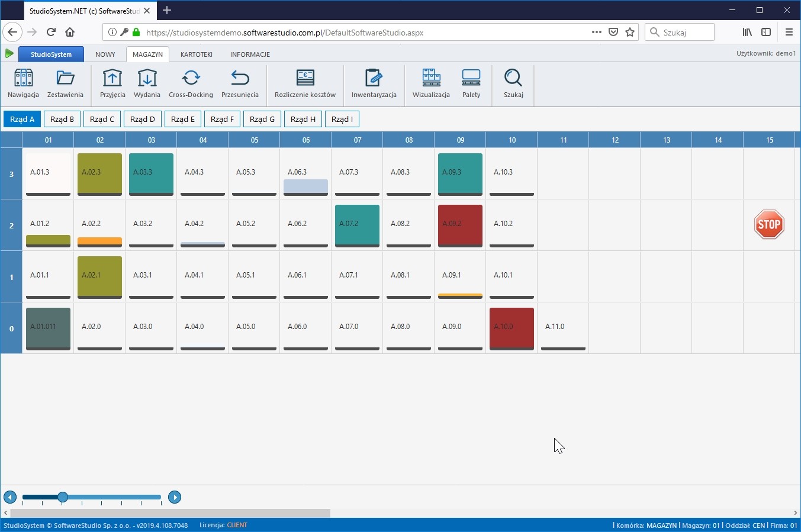Select the teal location A.09.3
801x532 pixels.
460,174
